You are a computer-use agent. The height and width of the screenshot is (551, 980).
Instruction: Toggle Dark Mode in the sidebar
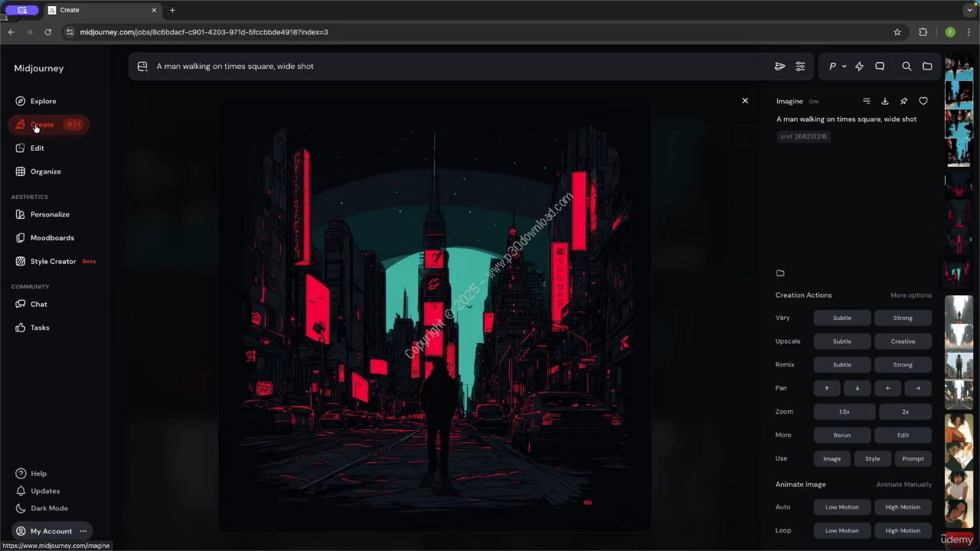(49, 508)
